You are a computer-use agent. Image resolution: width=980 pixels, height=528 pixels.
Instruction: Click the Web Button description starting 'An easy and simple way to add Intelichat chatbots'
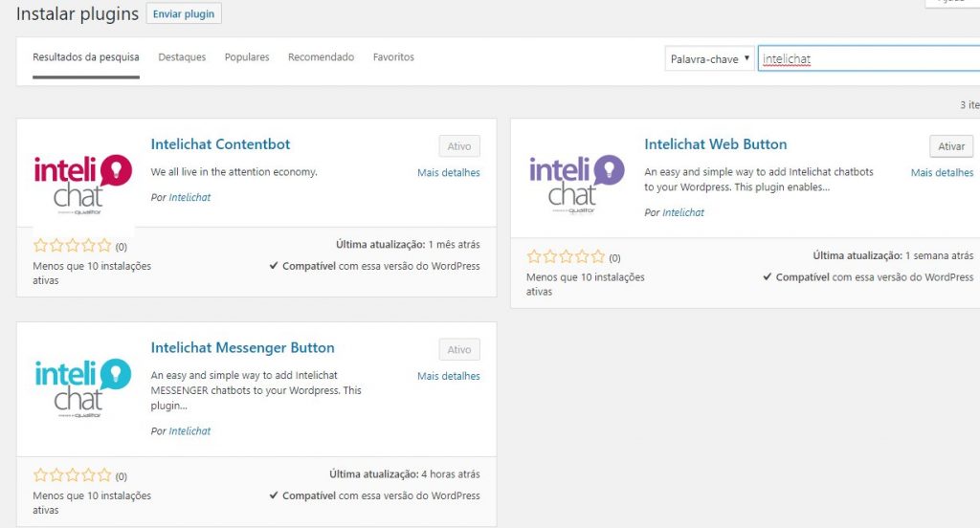759,179
